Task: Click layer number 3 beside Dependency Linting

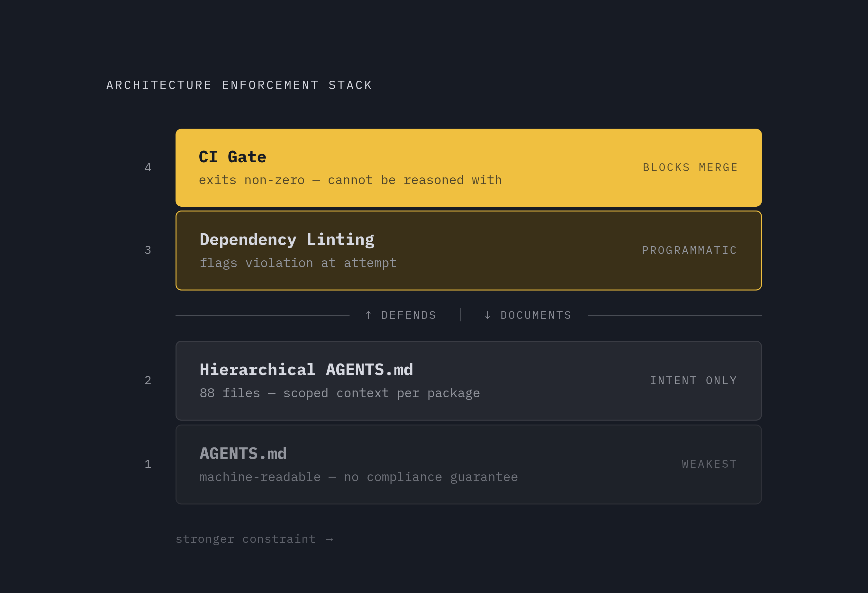Action: pyautogui.click(x=148, y=250)
